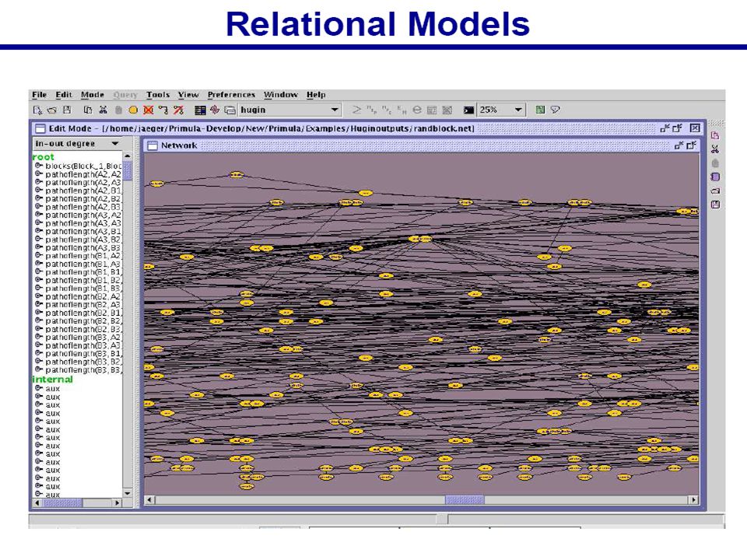
Task: Click the green square icon right of zoom box
Action: click(540, 110)
